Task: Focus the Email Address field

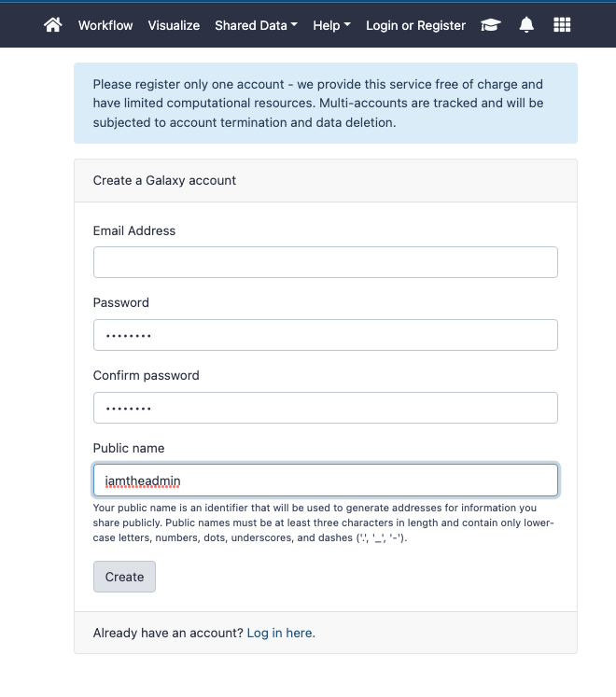Action: coord(326,262)
